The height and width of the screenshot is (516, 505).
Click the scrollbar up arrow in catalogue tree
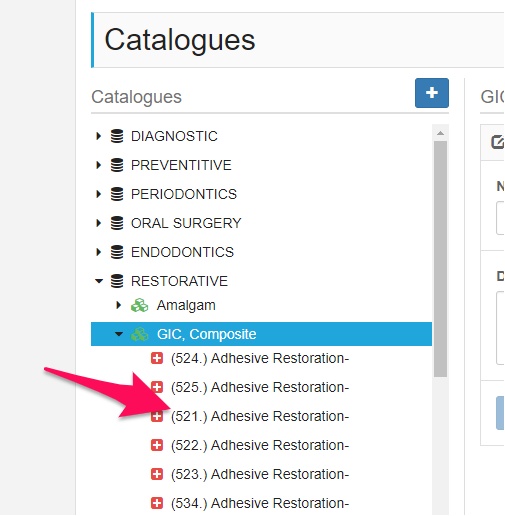[440, 133]
